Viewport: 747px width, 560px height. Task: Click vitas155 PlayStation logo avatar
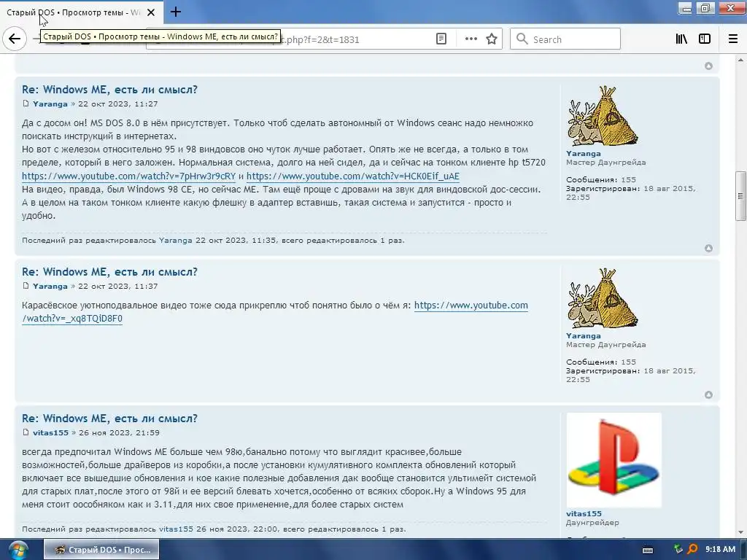(614, 460)
